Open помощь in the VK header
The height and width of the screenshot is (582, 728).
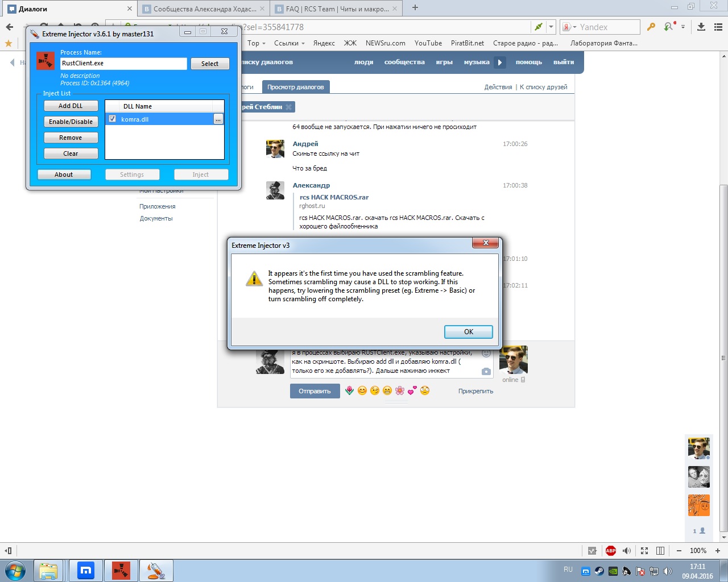(529, 62)
